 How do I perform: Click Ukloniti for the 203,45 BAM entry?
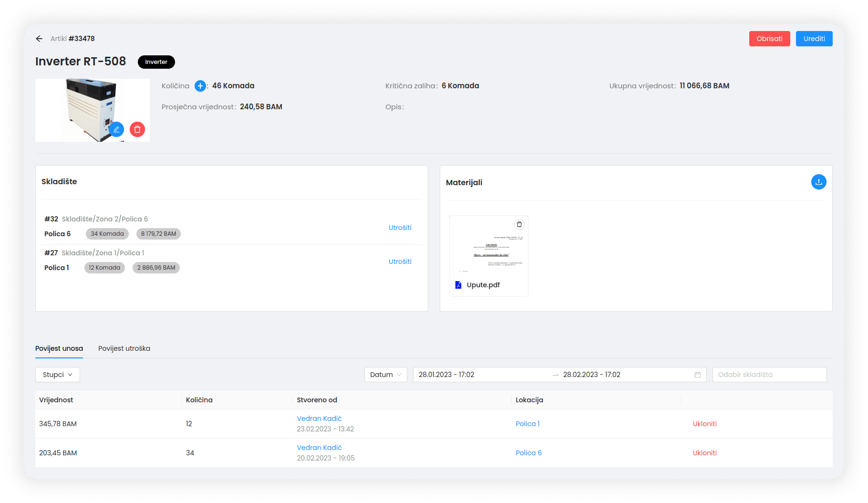(x=704, y=453)
